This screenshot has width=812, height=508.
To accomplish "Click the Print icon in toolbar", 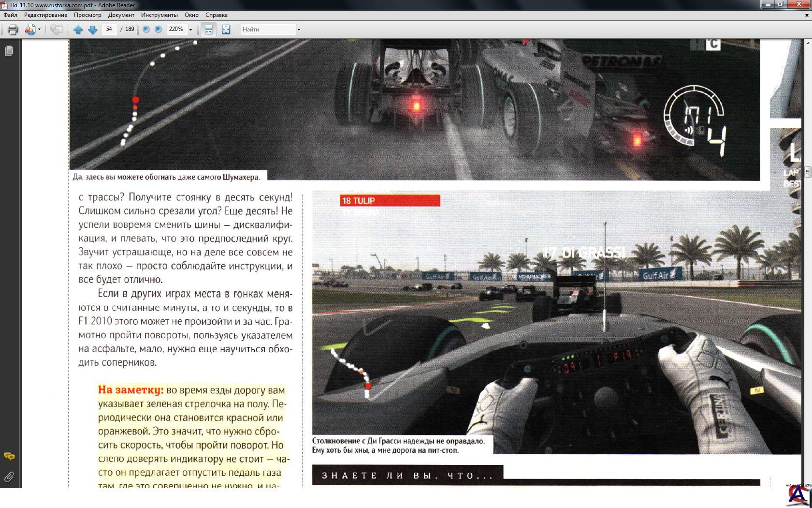I will pos(13,30).
